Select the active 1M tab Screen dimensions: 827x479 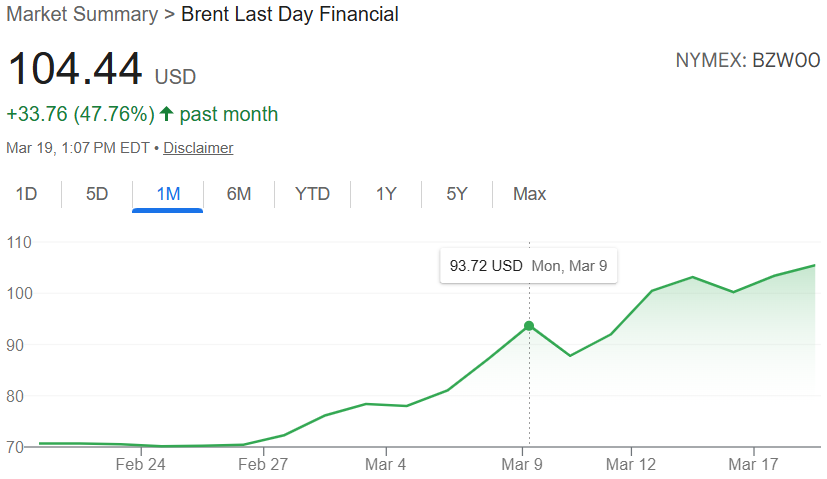(x=168, y=194)
